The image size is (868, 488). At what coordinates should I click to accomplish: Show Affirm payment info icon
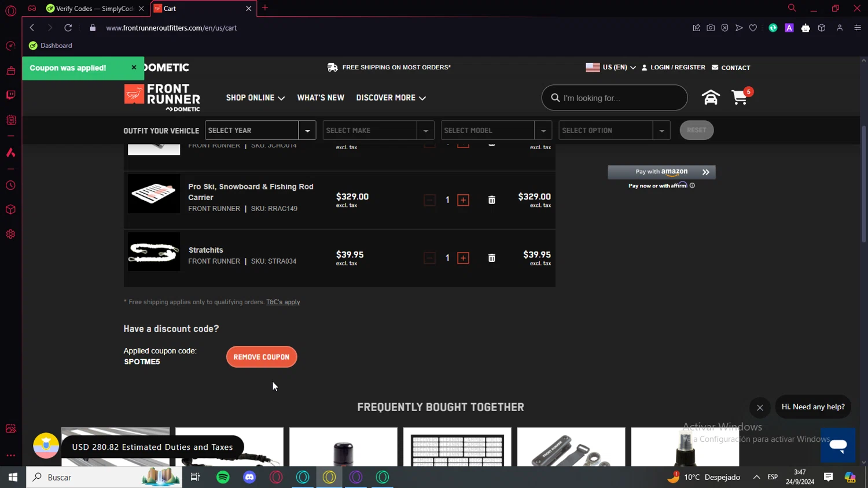692,186
